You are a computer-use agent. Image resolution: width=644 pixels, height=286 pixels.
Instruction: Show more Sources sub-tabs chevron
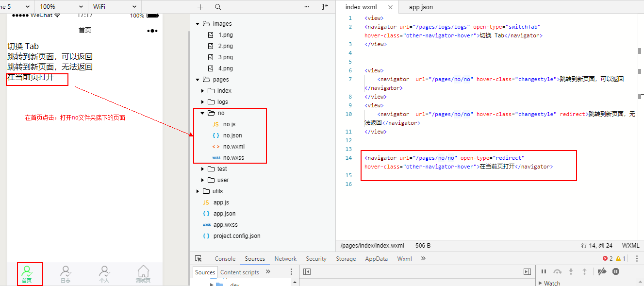268,272
